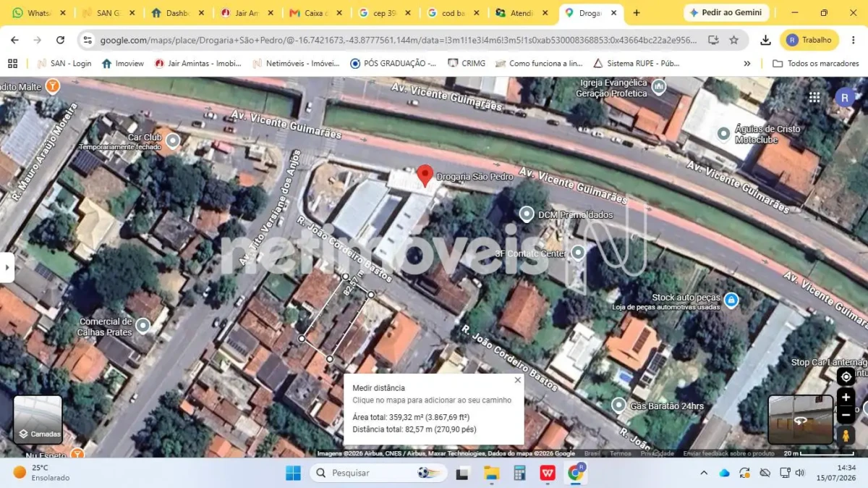The height and width of the screenshot is (488, 868).
Task: Switch to the cep 39 search tab
Action: (384, 13)
